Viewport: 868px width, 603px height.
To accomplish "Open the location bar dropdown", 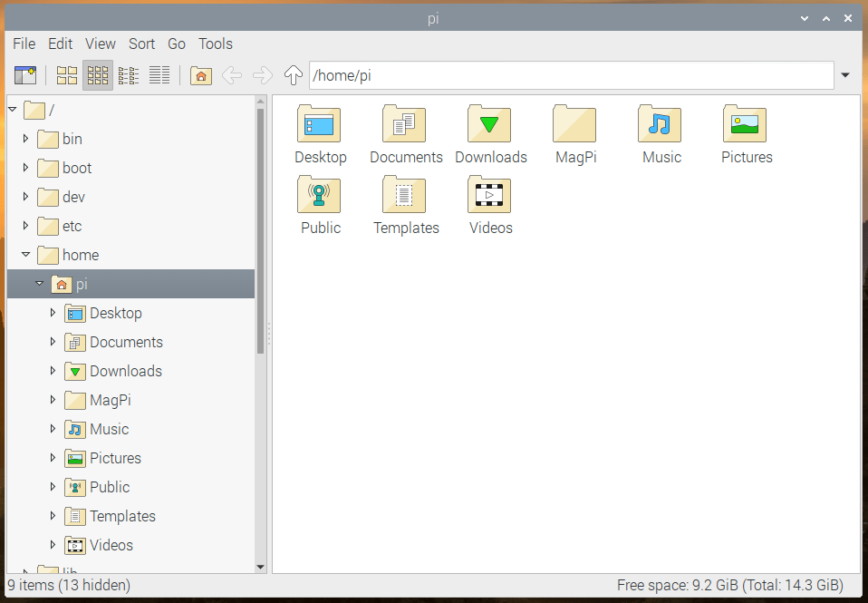I will (844, 75).
